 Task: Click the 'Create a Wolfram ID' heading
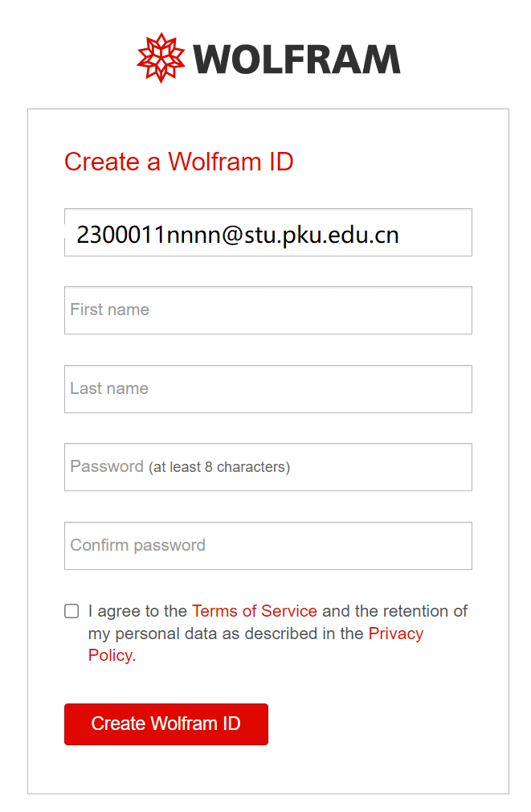pos(179,162)
